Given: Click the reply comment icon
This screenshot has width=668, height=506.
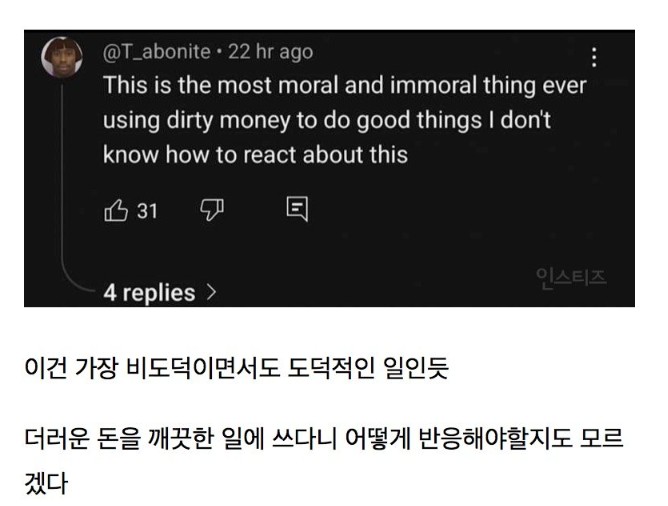Looking at the screenshot, I should pos(297,210).
